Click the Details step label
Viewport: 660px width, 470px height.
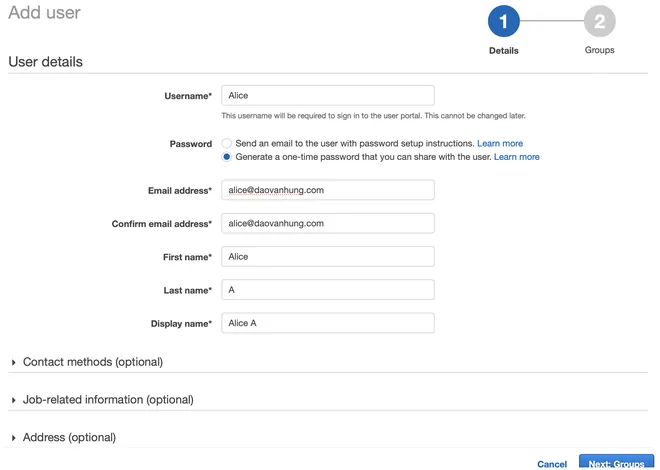pyautogui.click(x=503, y=50)
